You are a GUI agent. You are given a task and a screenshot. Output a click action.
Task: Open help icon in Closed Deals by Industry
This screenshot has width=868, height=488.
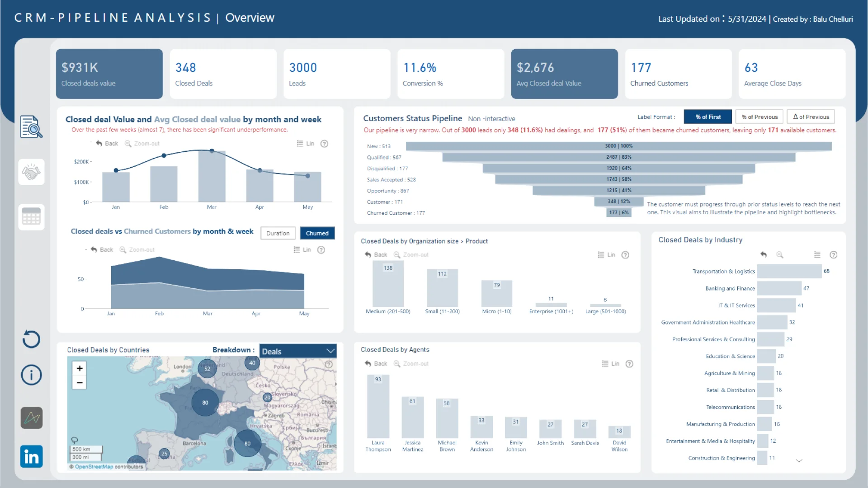point(834,255)
